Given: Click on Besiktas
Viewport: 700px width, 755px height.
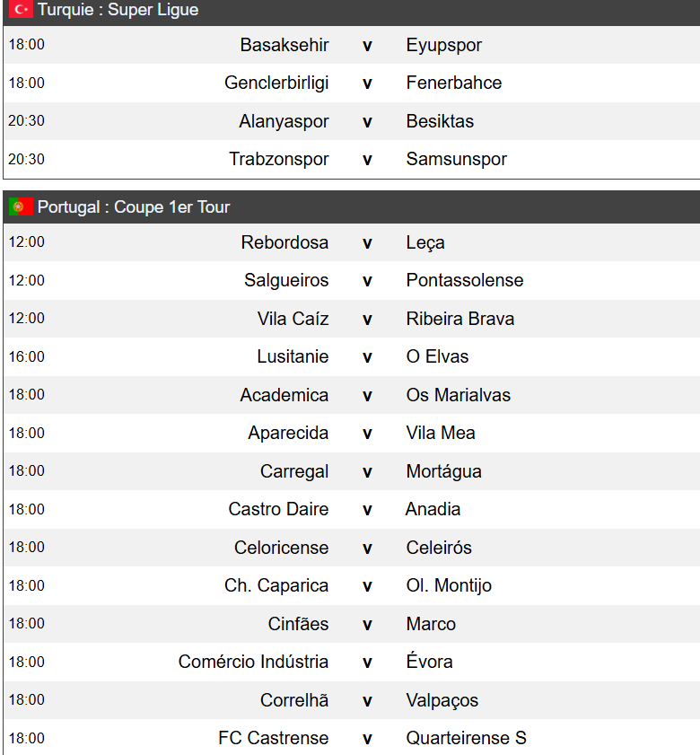Looking at the screenshot, I should [x=440, y=122].
